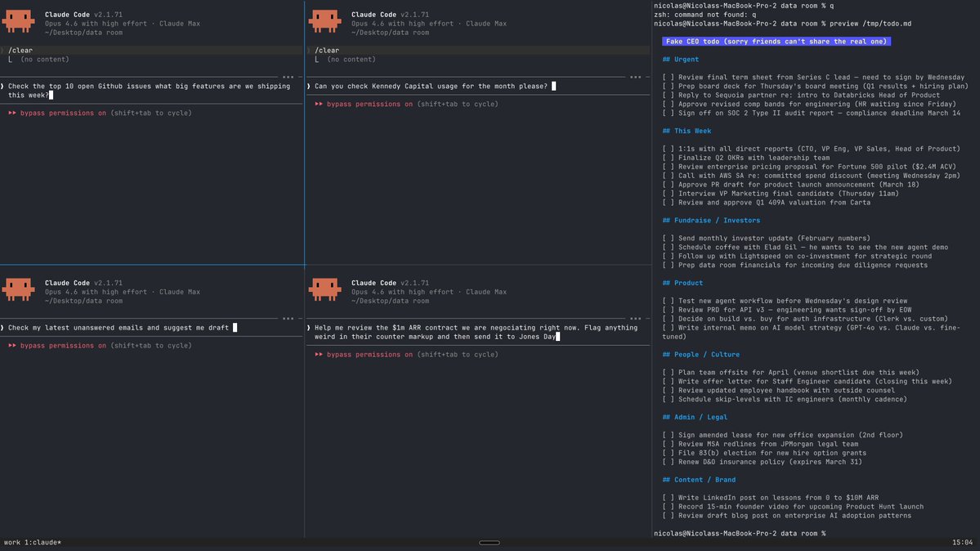Click the three-dot indicator above the Kennedy Capital prompt

(636, 77)
